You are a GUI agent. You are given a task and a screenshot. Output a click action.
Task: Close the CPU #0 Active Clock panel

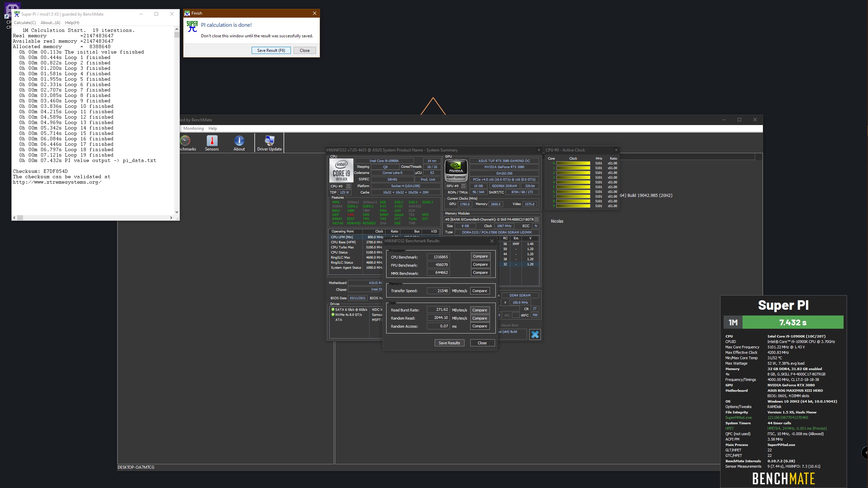pyautogui.click(x=616, y=150)
